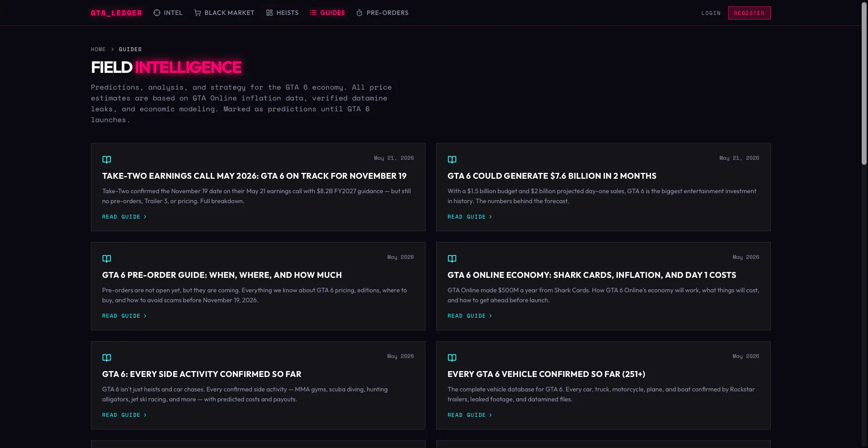Click book icon on Pre-Order Guide card
The width and height of the screenshot is (868, 448).
pyautogui.click(x=107, y=259)
